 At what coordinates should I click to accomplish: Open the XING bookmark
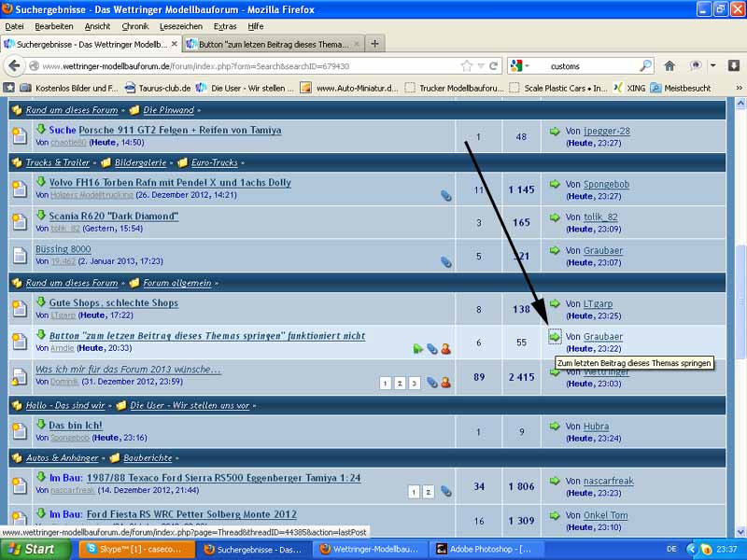[x=629, y=88]
